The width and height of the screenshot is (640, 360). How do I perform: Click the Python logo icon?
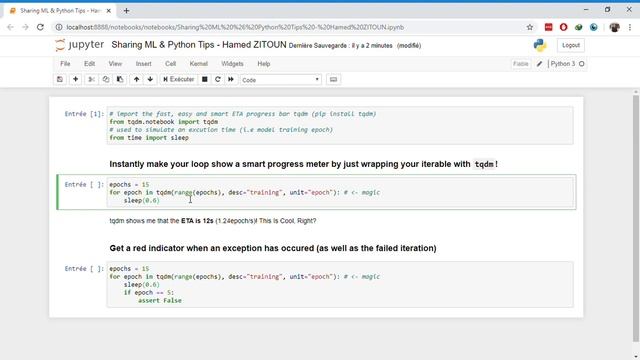(x=540, y=45)
